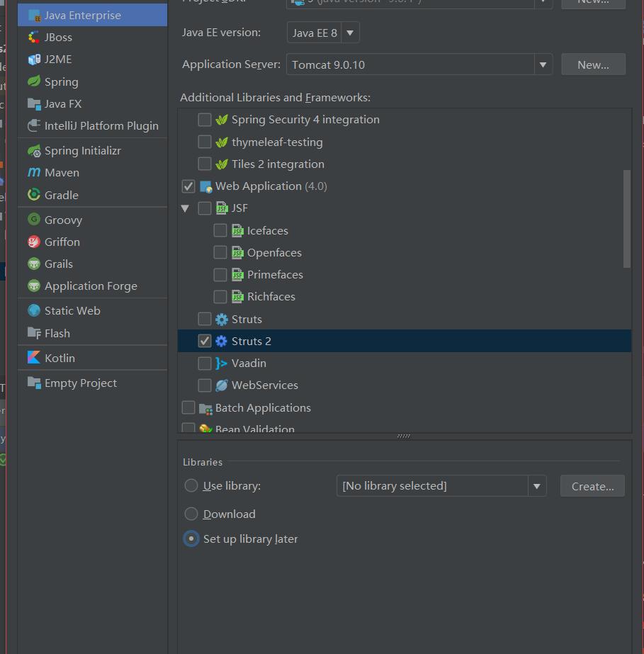Select the Griffon red icon
This screenshot has width=644, height=654.
34,242
